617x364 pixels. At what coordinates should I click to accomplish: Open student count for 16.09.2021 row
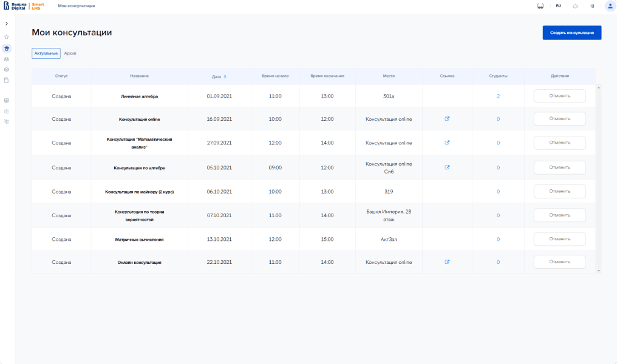(x=498, y=119)
